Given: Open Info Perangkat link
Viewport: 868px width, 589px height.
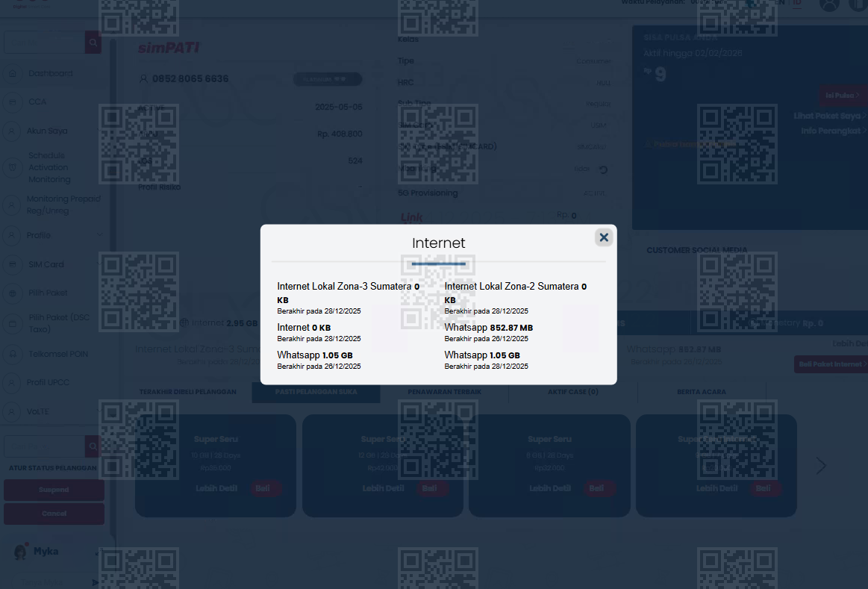Looking at the screenshot, I should (x=833, y=131).
